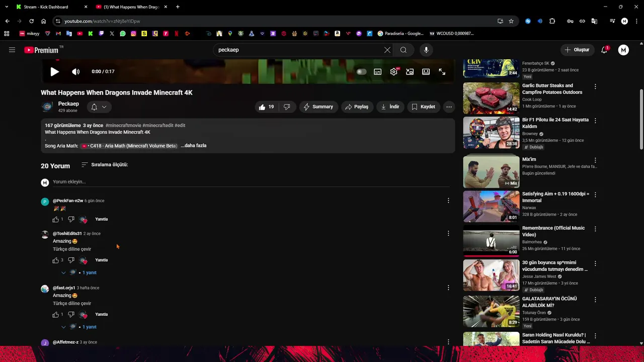Enable theater mode icon
This screenshot has height=362, width=644.
pos(426,72)
